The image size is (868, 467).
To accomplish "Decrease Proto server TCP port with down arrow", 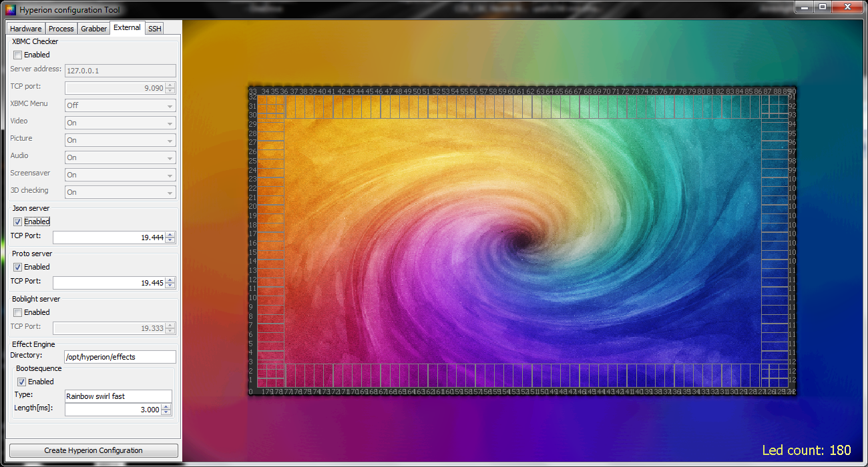I will 170,286.
